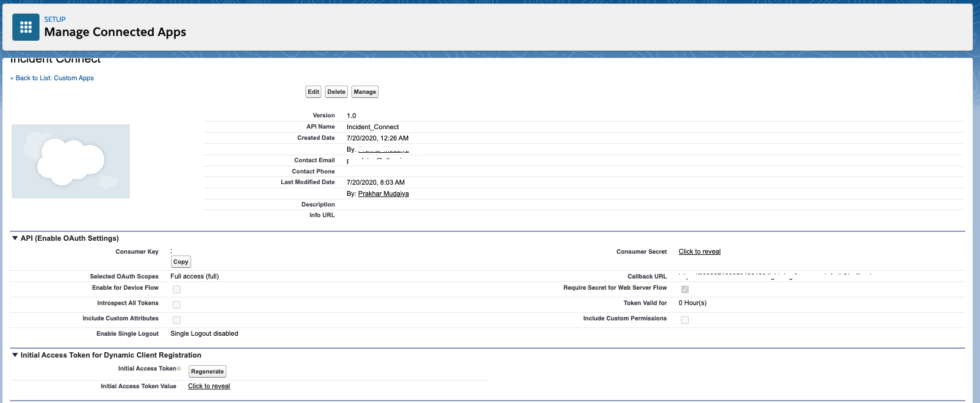Click the Contact Email label

click(314, 160)
